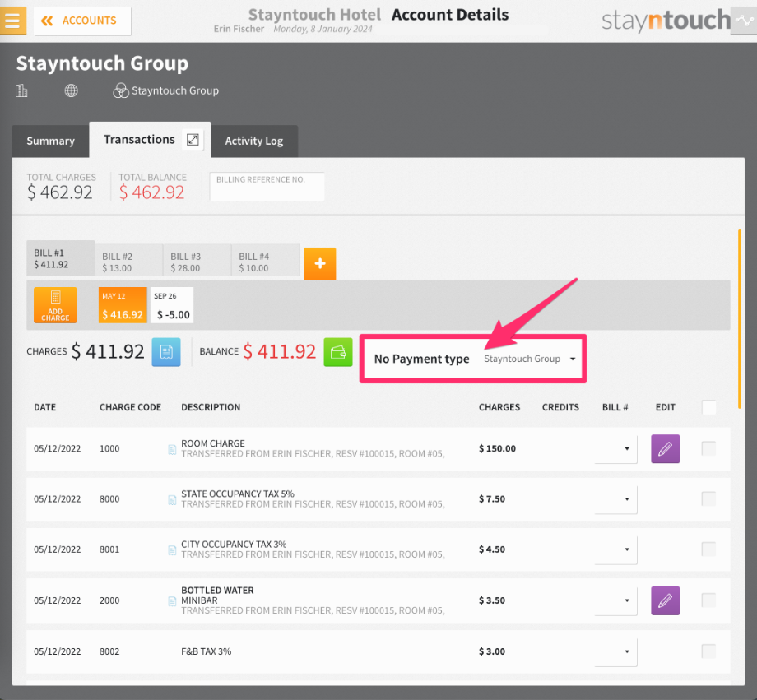Select Bill #4 tab $10.00

(x=266, y=262)
